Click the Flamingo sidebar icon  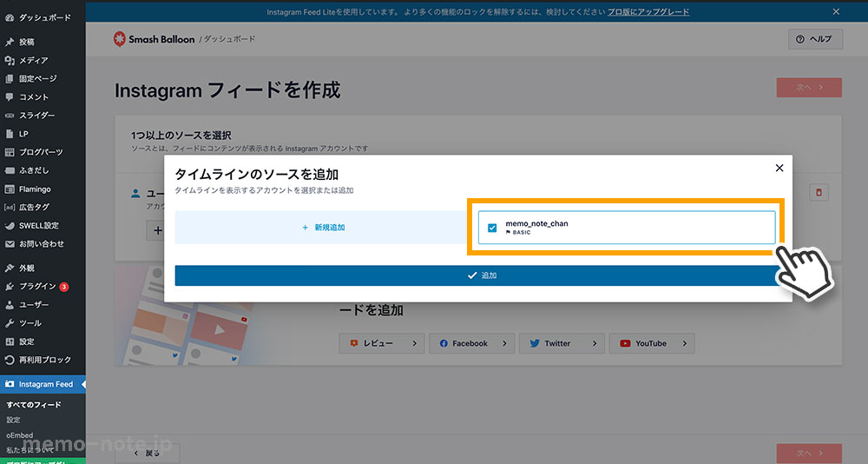(x=10, y=189)
